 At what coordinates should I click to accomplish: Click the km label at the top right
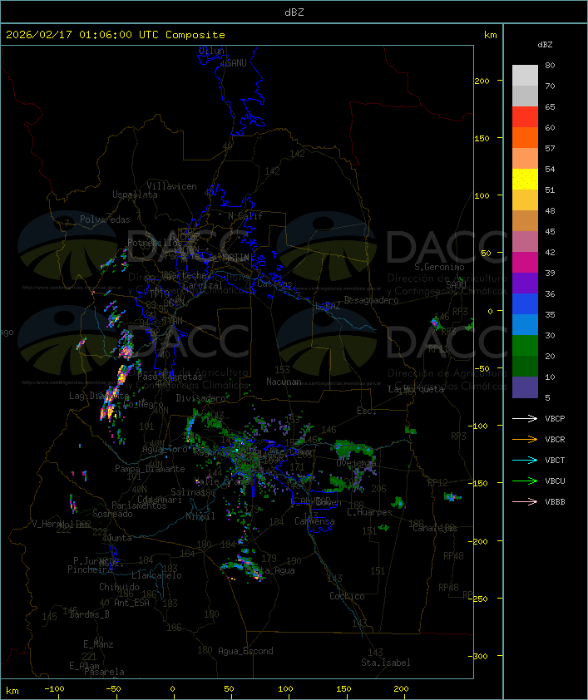coord(490,35)
